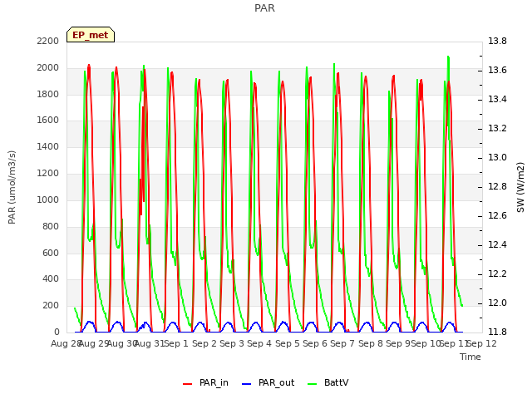This screenshot has height=399, width=532.
Task: Click the 12.4 right axis value
Action: [497, 245]
